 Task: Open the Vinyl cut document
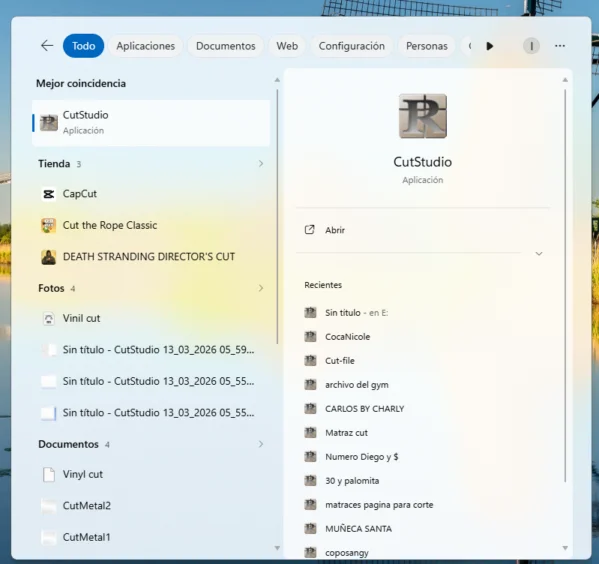coord(151,474)
